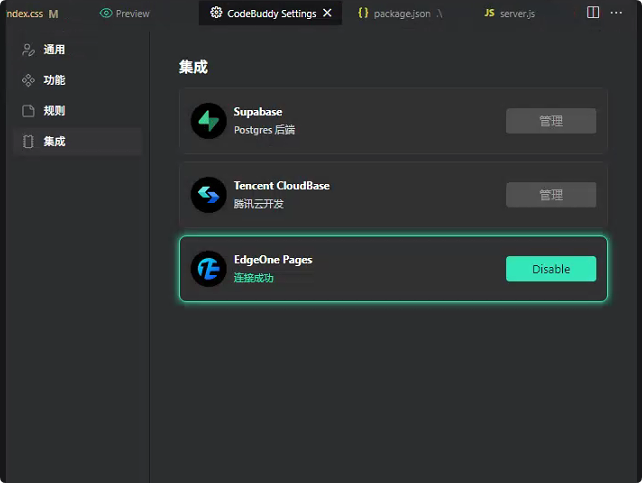This screenshot has width=642, height=483.
Task: Click the 集成 plug icon in sidebar
Action: tap(28, 142)
